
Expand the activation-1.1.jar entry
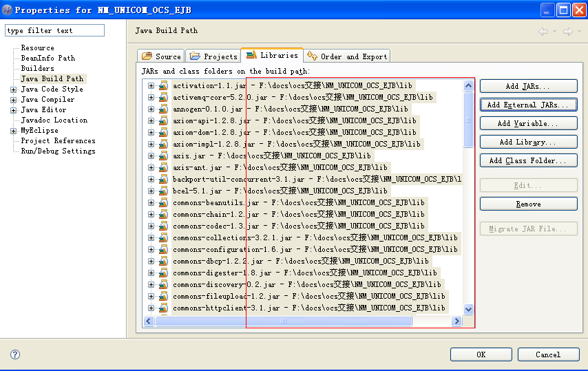151,86
